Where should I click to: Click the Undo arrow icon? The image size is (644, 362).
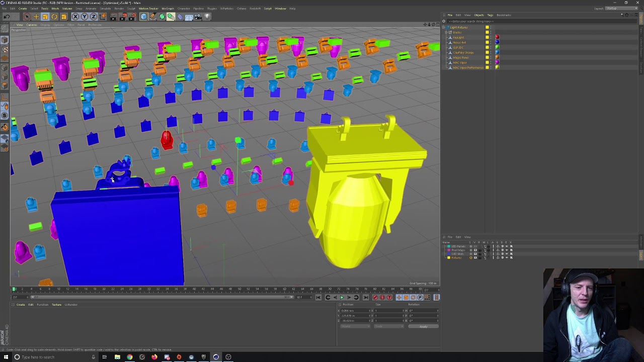click(7, 17)
